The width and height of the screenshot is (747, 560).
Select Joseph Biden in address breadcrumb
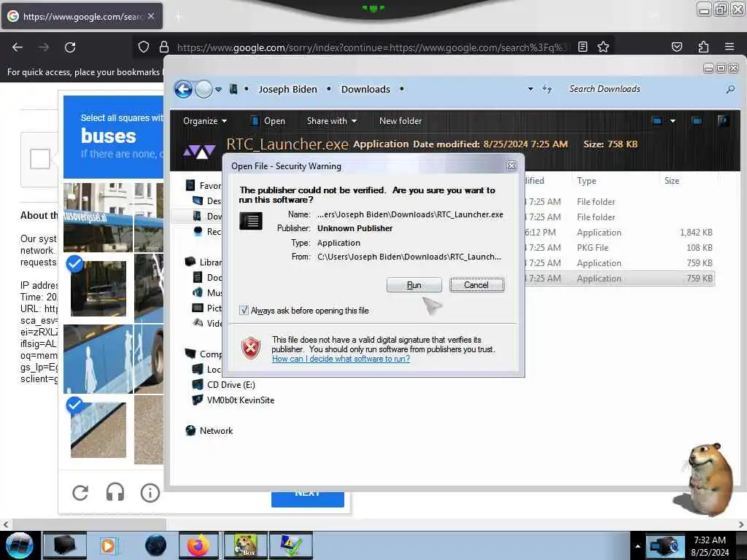coord(287,89)
